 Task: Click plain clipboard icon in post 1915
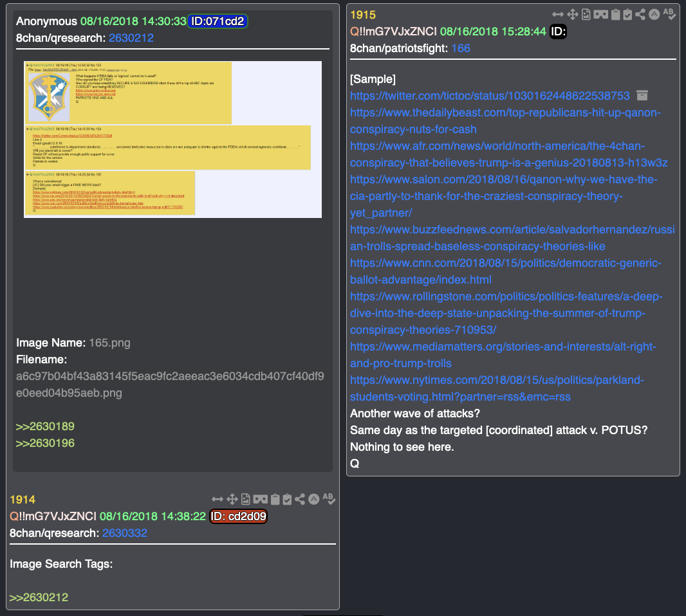(x=615, y=14)
